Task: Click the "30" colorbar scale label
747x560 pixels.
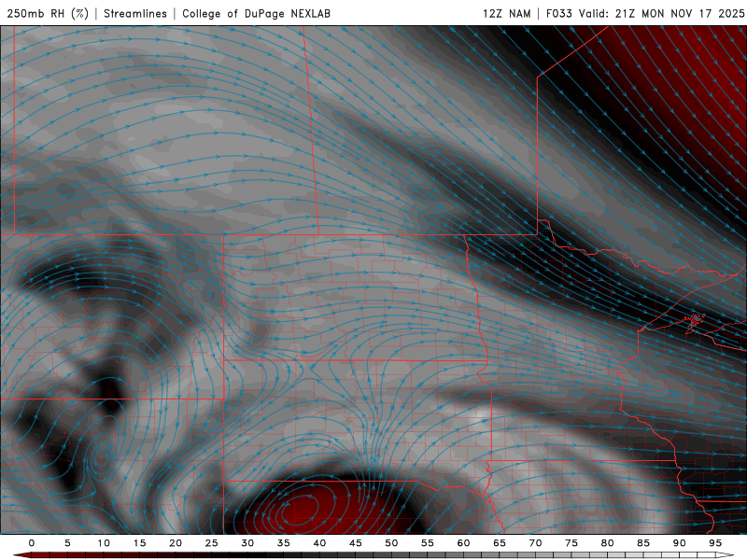Action: tap(247, 543)
